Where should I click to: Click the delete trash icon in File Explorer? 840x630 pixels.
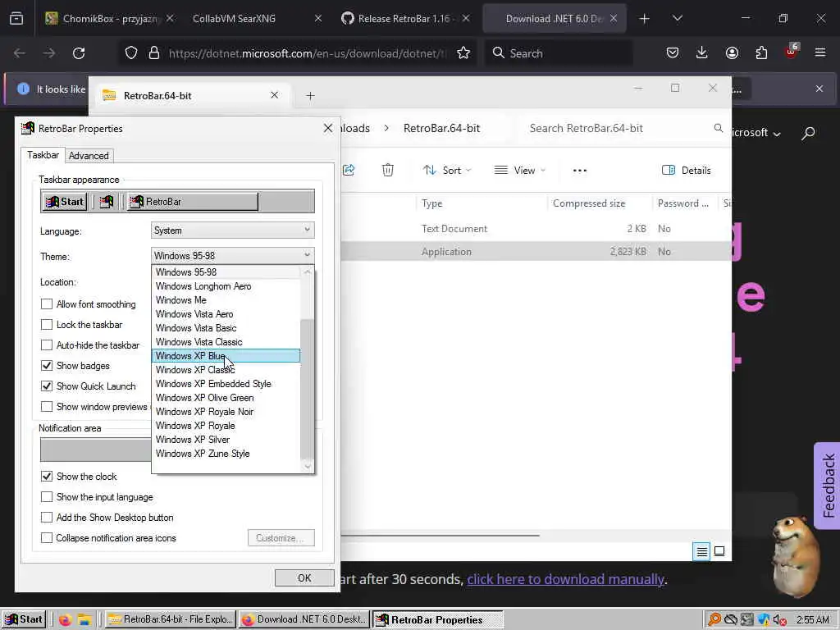[388, 171]
